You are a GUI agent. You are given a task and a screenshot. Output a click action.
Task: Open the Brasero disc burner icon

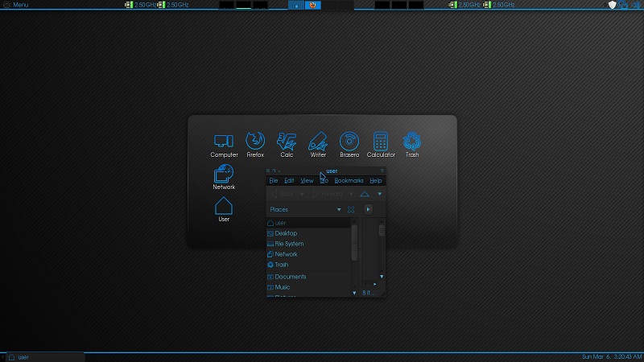point(349,146)
